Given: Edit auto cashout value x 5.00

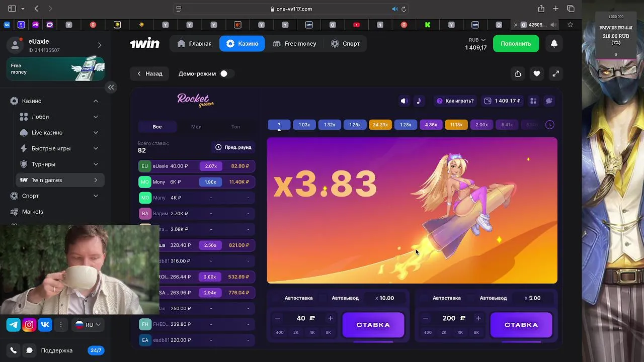Looking at the screenshot, I should point(532,298).
